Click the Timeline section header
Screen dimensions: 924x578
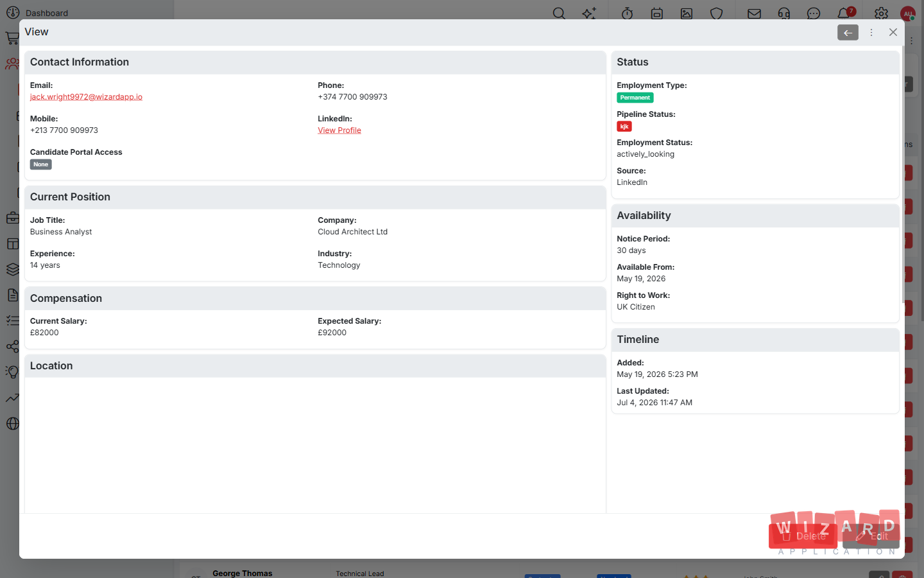(x=755, y=340)
